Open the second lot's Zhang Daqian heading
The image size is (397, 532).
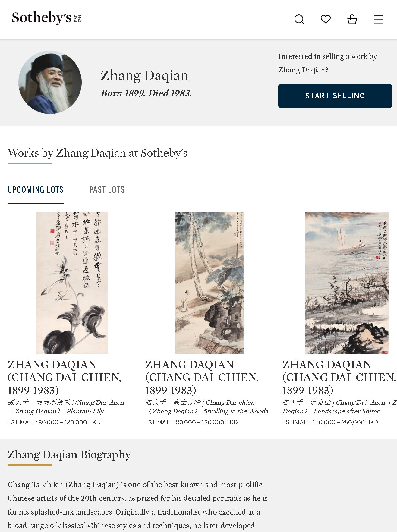point(202,377)
